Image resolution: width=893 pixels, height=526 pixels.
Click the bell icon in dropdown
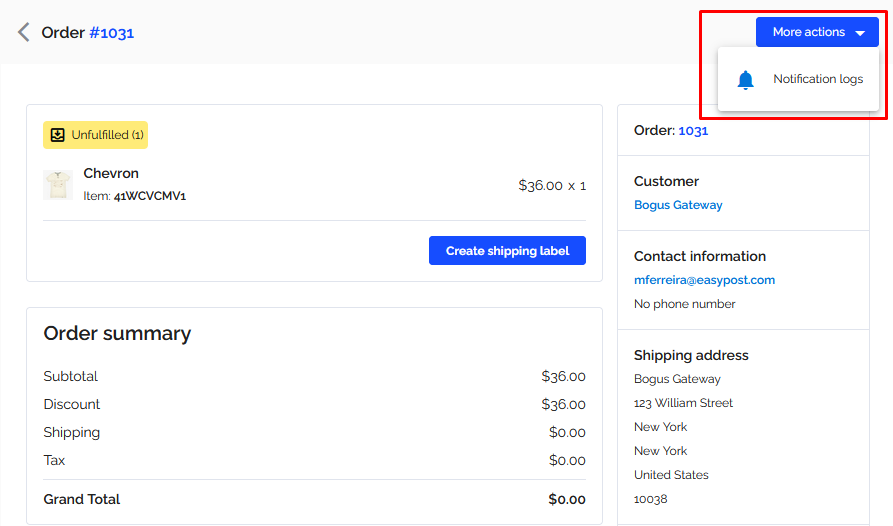[x=745, y=80]
